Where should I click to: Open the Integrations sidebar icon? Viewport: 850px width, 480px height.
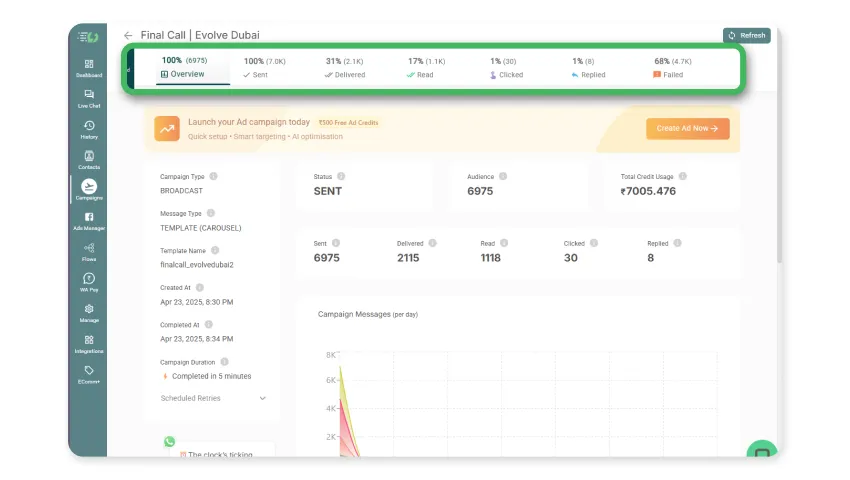click(x=89, y=344)
